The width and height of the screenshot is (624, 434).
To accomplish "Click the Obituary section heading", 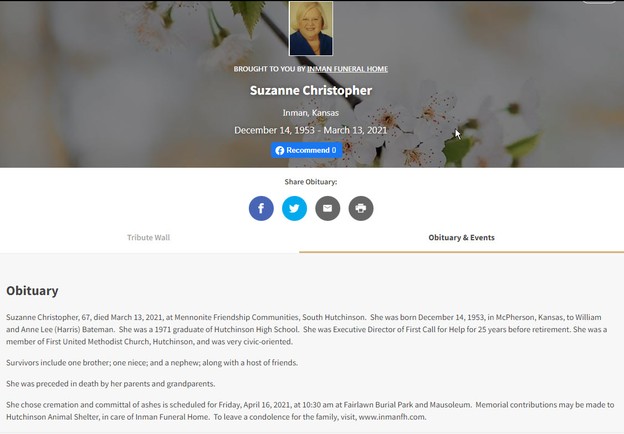I will pyautogui.click(x=32, y=290).
